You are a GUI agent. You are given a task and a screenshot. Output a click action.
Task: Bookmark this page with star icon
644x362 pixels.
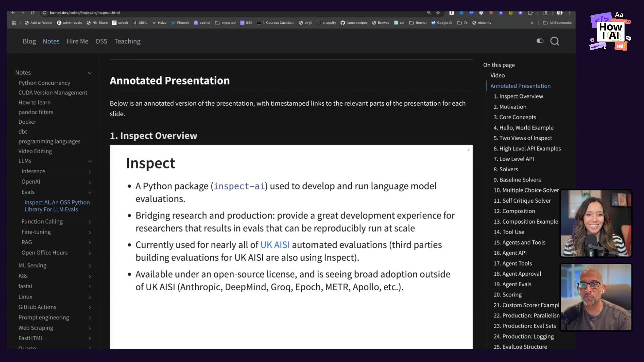[x=438, y=13]
